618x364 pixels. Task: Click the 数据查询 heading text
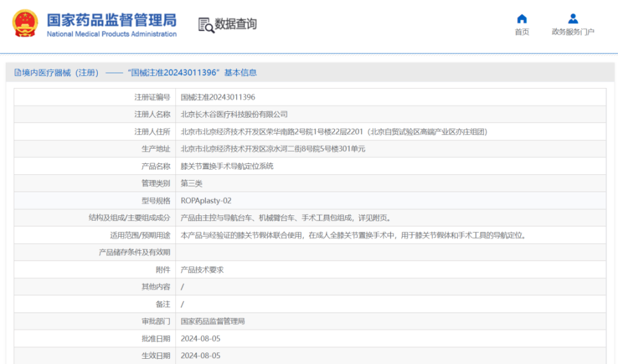[236, 24]
